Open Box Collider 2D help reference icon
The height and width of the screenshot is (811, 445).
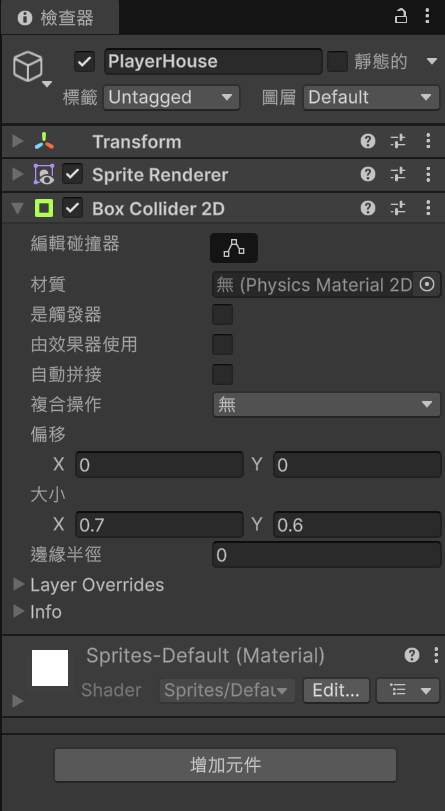pyautogui.click(x=367, y=208)
